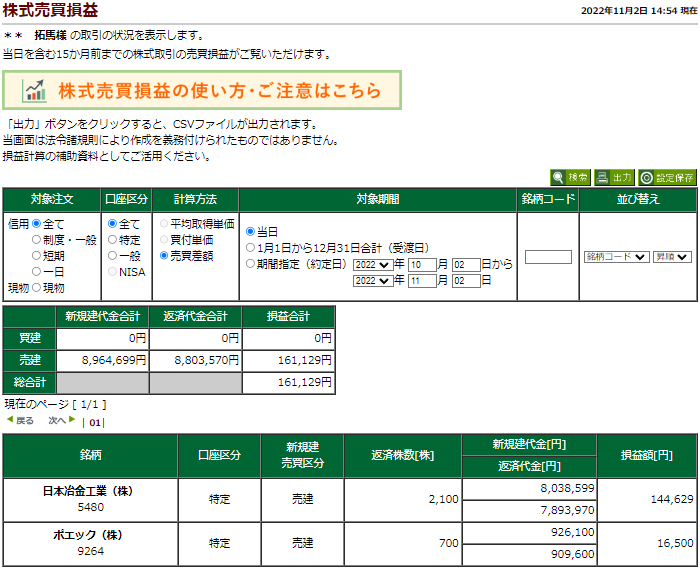Click page number 01 link
This screenshot has height=570, width=700.
click(95, 422)
